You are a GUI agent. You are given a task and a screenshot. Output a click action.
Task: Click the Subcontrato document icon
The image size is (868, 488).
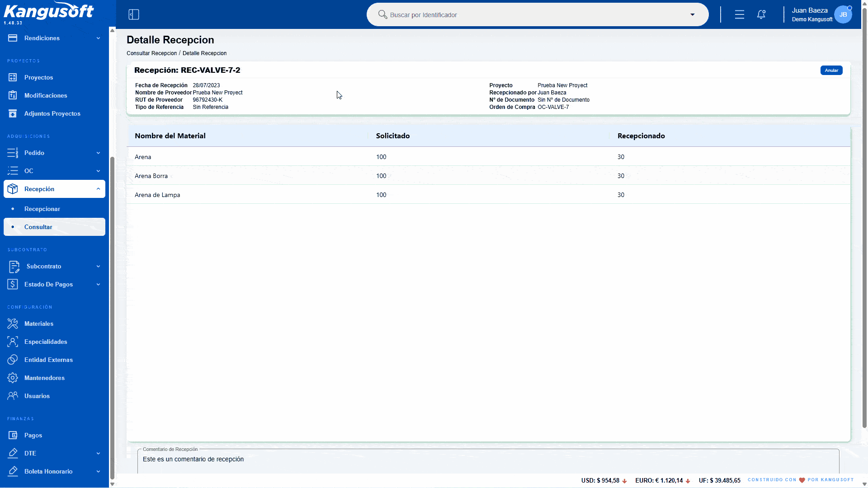(x=14, y=267)
